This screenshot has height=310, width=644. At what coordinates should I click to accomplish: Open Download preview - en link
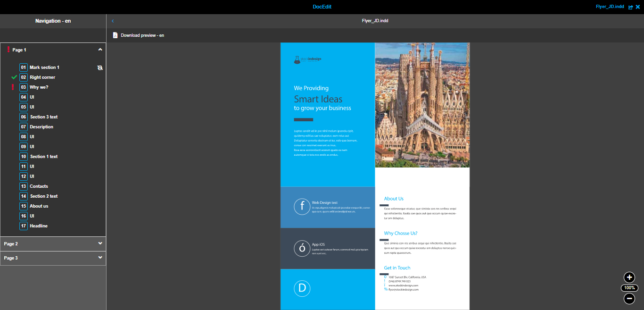(x=142, y=35)
